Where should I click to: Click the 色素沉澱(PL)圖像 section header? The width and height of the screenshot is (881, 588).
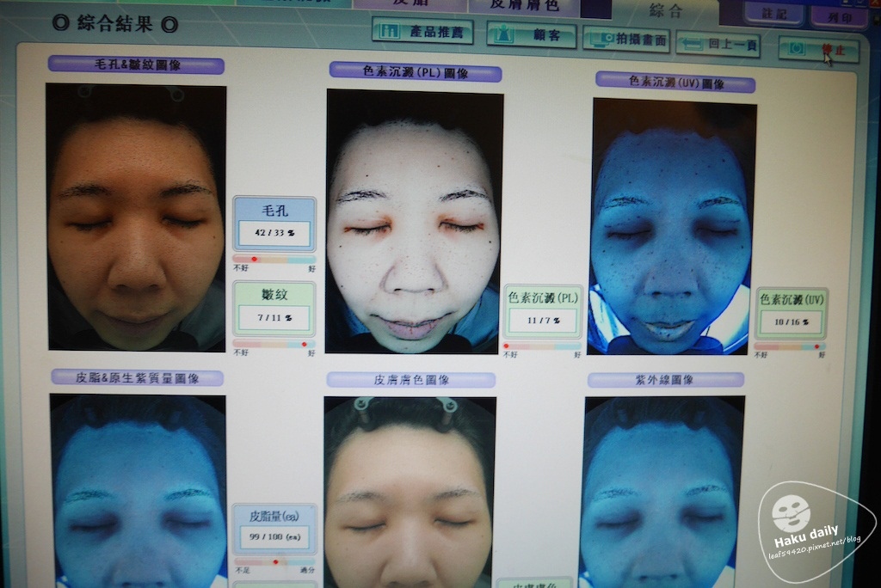click(416, 72)
